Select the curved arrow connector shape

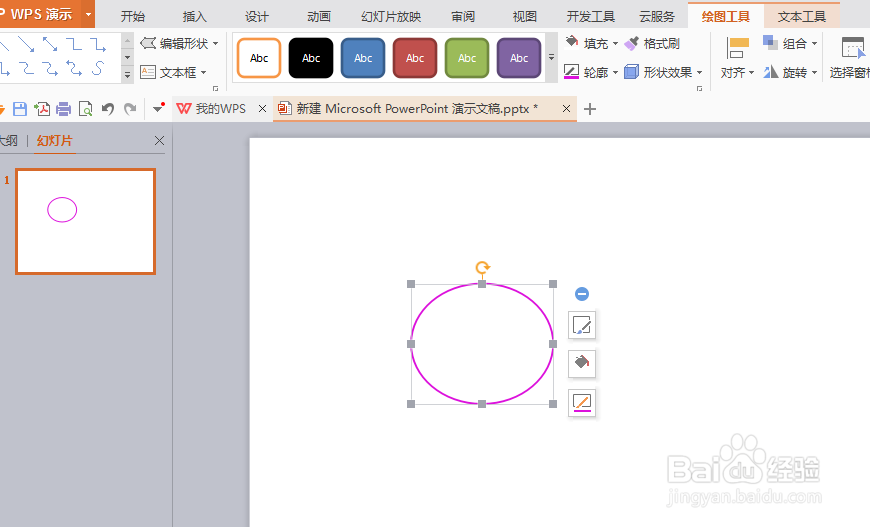tap(50, 69)
